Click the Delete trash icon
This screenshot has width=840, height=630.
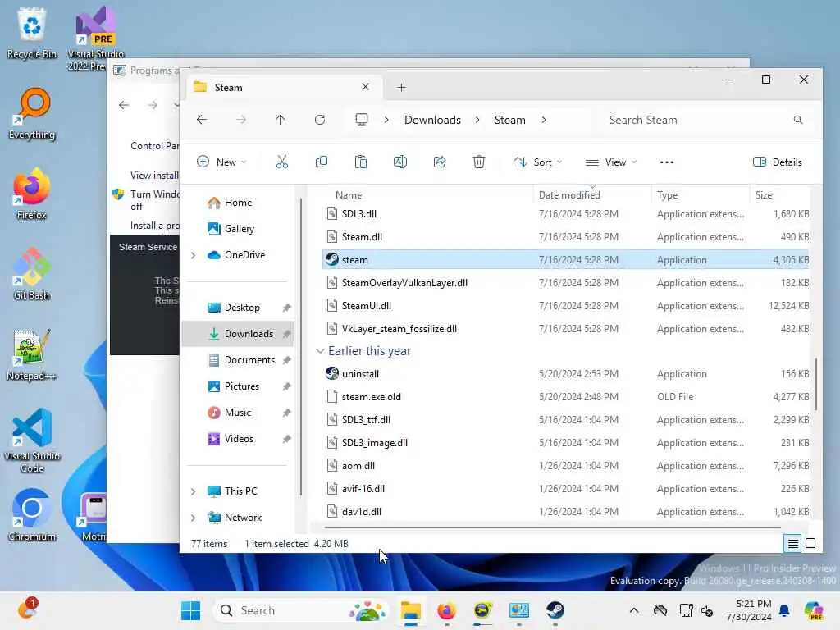coord(479,162)
